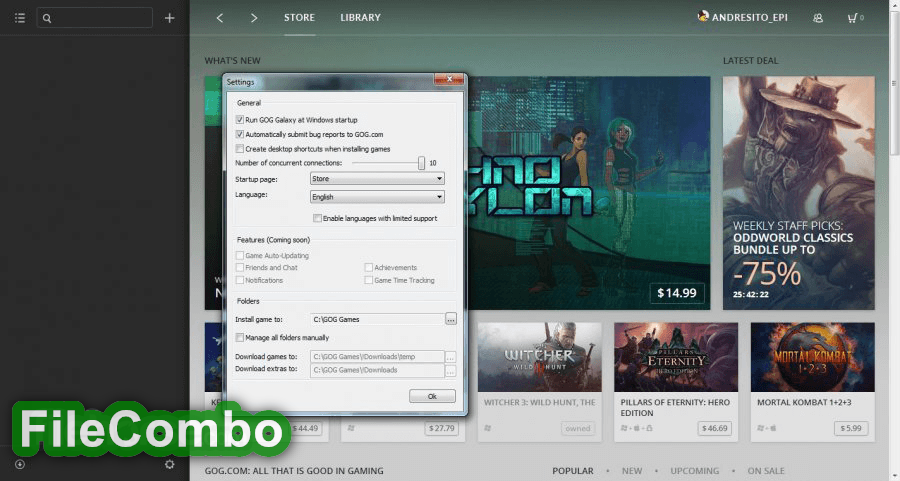Screen dimensions: 900x481
Task: Click PILLARS OF ETERNITY: HERO EDITION title
Action: tap(675, 408)
